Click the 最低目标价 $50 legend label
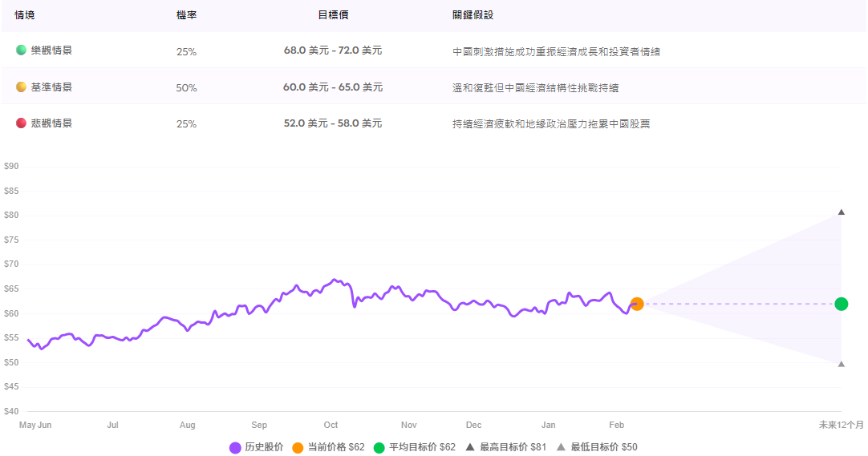Viewport: 868px width, 456px height. (604, 447)
